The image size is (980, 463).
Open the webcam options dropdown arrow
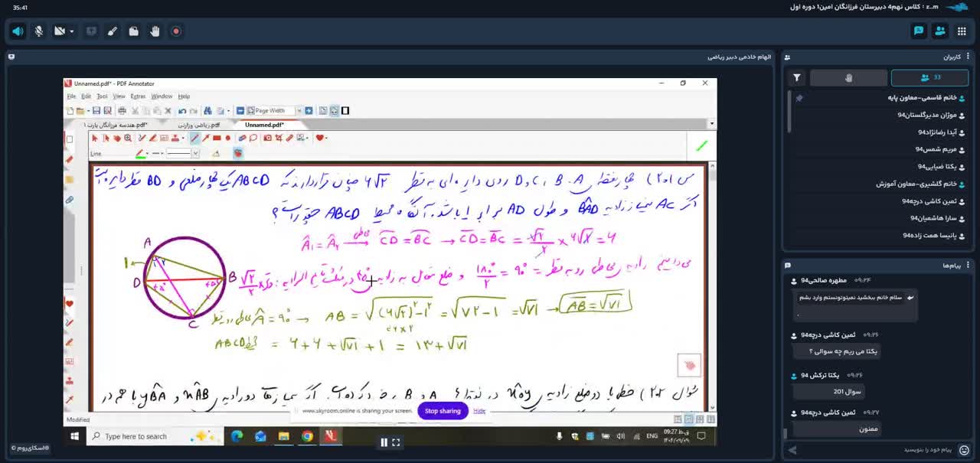pos(71,31)
